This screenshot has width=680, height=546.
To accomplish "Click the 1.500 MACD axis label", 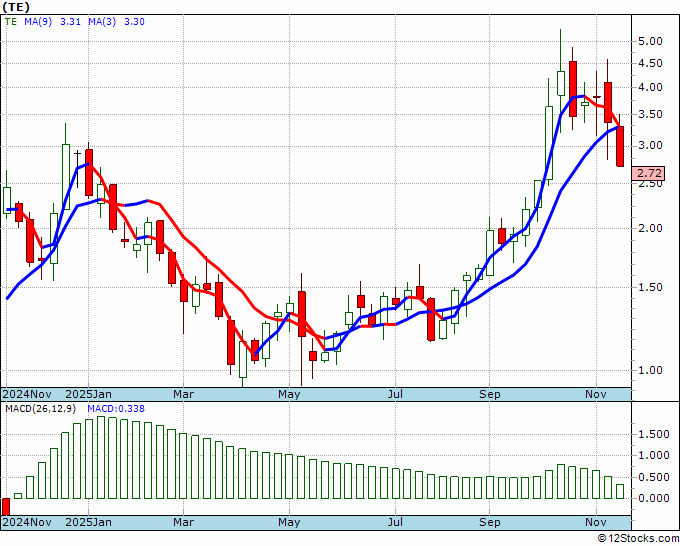I will 654,435.
